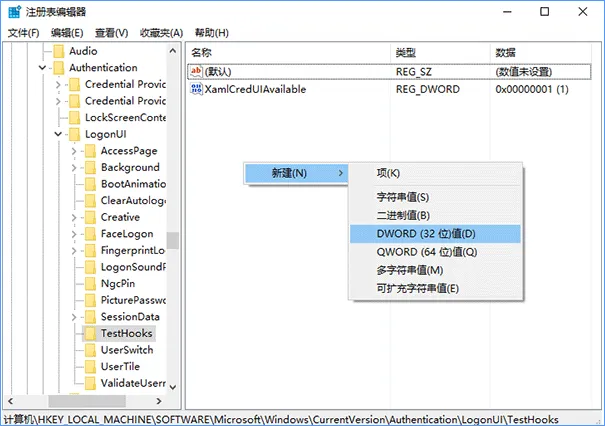Select 字符串值(S) from the submenu

click(435, 197)
